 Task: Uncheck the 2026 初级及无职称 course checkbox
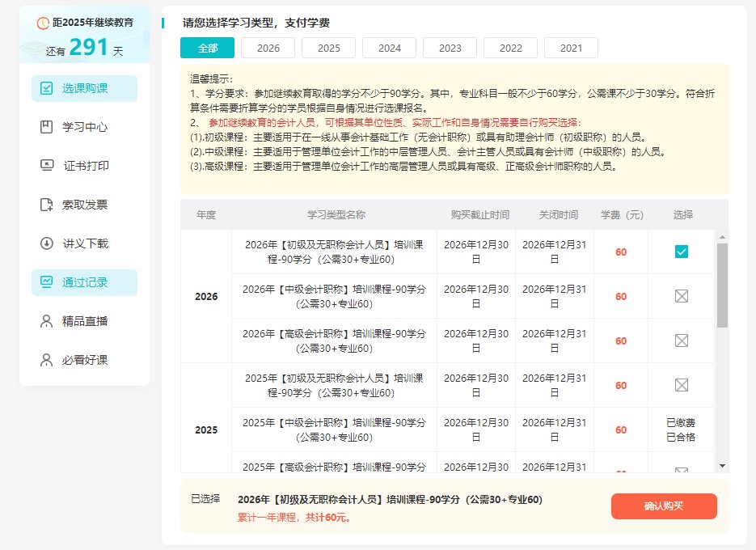pyautogui.click(x=682, y=252)
